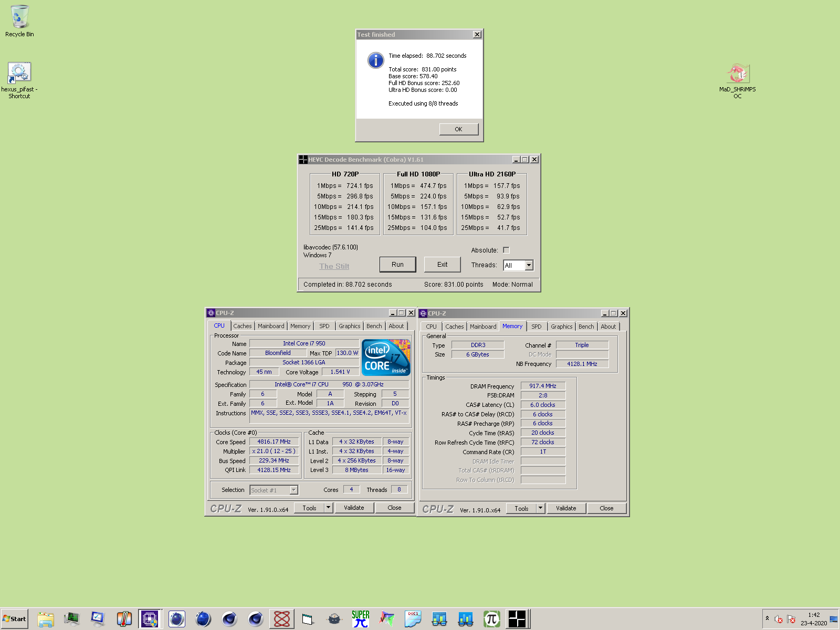The height and width of the screenshot is (630, 840).
Task: Open Mainboard tab in left CPU-Z
Action: [x=271, y=326]
